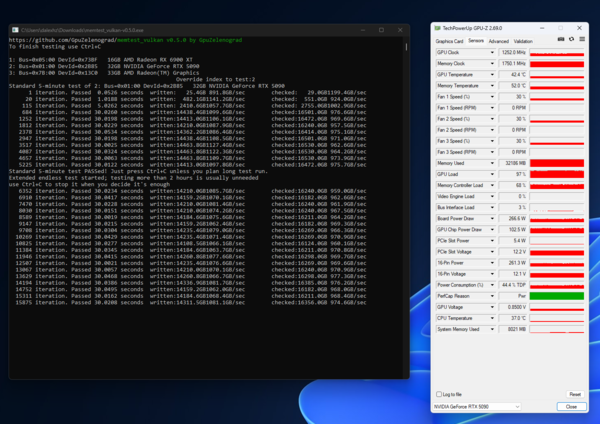Click the PCIe Slot Voltage value 12.2 V
The image size is (600, 424).
(x=513, y=252)
